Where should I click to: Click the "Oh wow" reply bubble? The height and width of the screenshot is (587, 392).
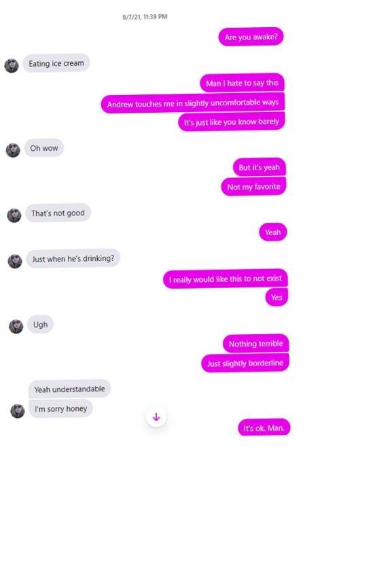tap(44, 148)
